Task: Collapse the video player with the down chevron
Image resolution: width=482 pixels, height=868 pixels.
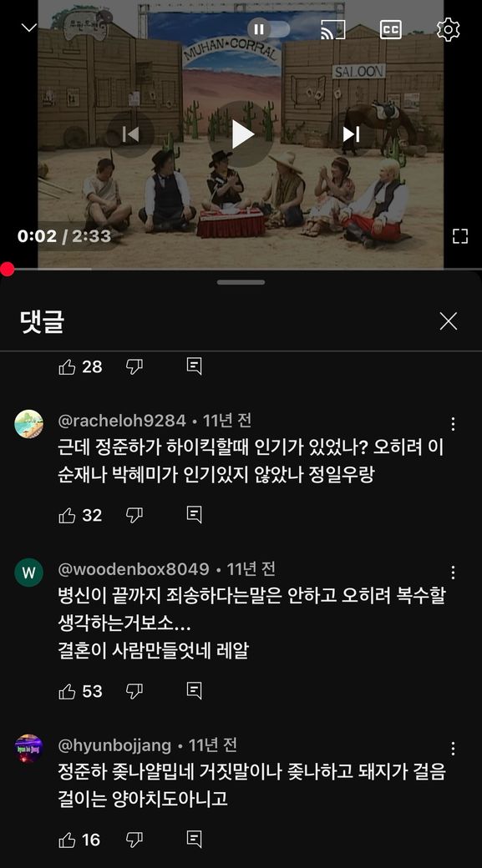Action: click(28, 28)
